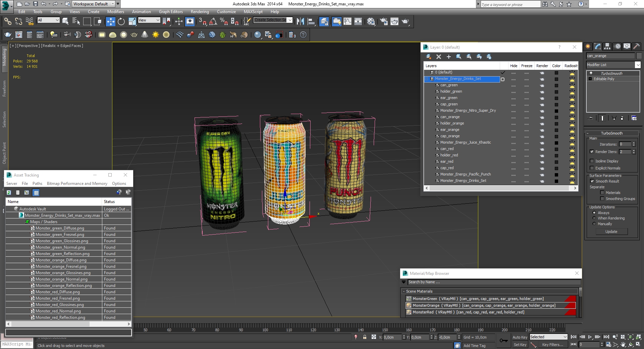Screen dimensions: 644x349
Task: Open the Hierarchy command panel tab
Action: coord(607,46)
